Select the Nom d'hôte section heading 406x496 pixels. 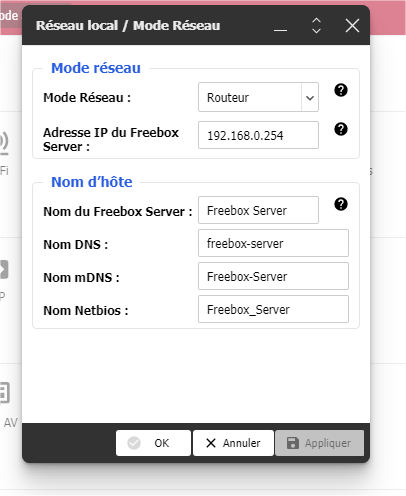tap(92, 182)
